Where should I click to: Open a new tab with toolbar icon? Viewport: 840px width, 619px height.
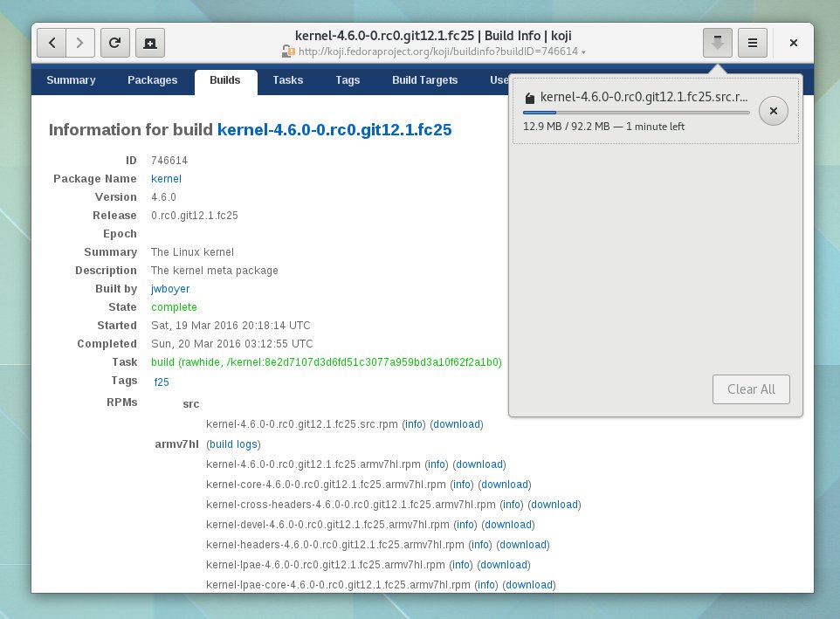(150, 42)
